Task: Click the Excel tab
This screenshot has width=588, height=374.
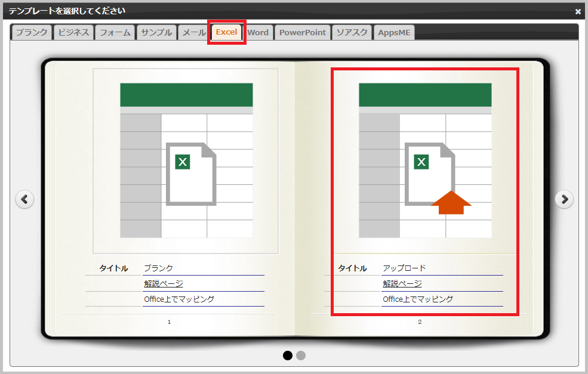Action: tap(226, 32)
